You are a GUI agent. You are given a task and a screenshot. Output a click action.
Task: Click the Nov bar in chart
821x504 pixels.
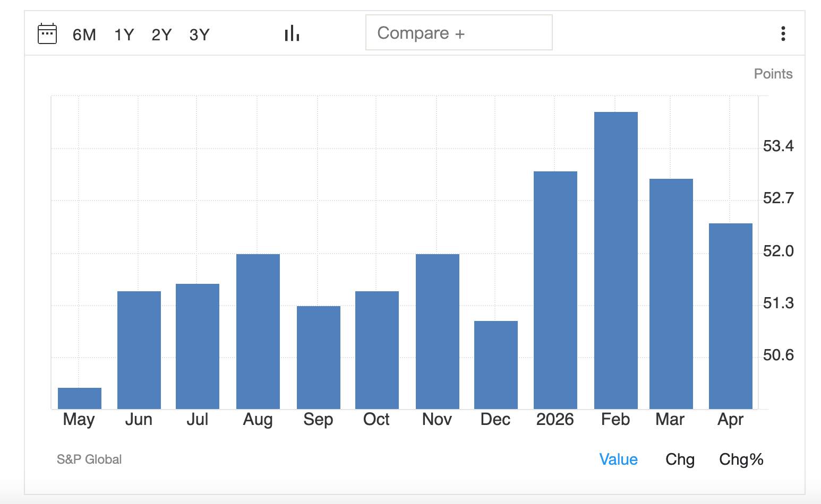[438, 332]
